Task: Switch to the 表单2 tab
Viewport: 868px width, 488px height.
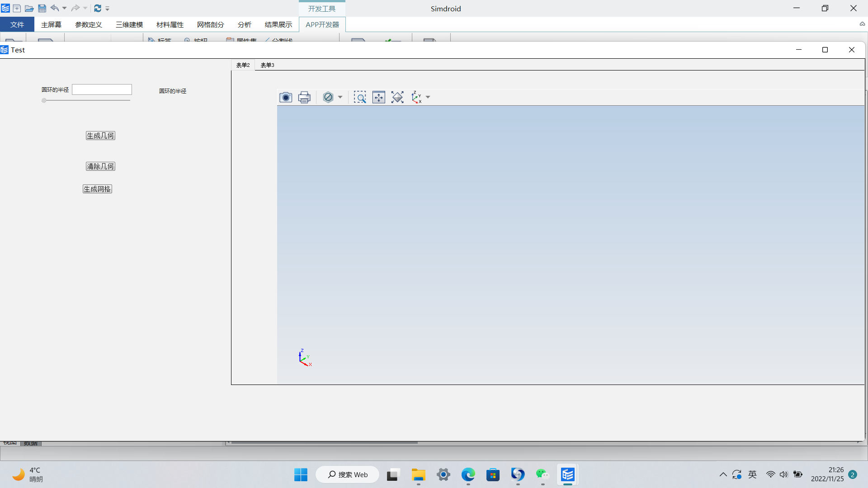Action: coord(243,65)
